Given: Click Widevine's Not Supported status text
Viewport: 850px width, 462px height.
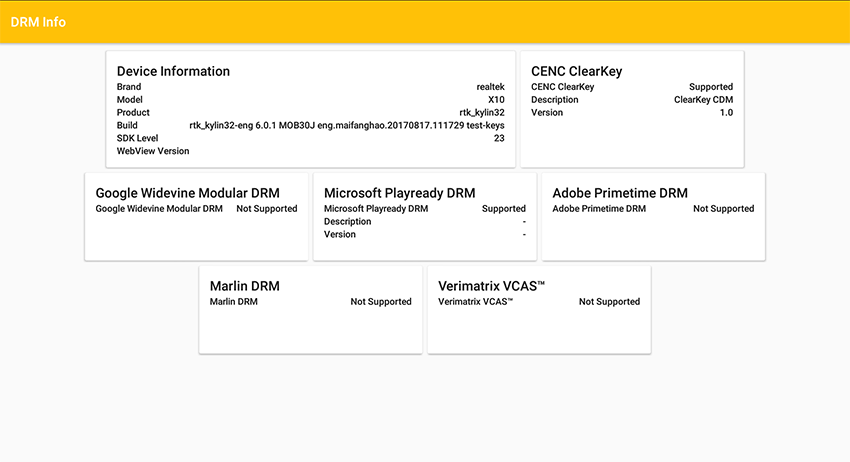Looking at the screenshot, I should (267, 209).
